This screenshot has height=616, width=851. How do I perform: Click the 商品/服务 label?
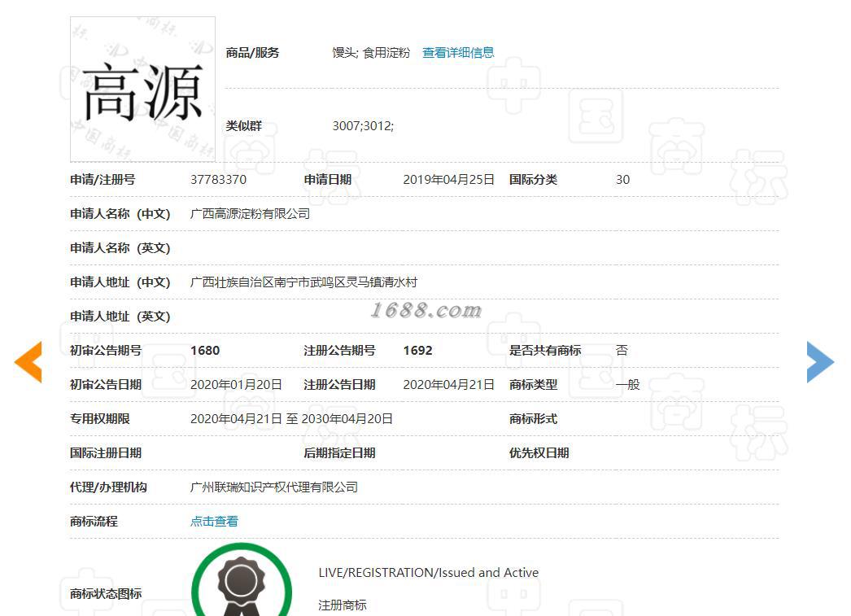coord(252,53)
